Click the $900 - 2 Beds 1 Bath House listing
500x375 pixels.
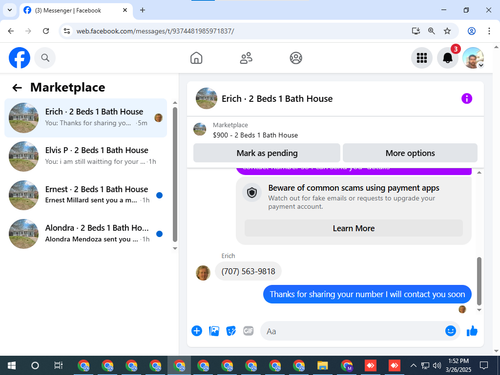[x=255, y=135]
